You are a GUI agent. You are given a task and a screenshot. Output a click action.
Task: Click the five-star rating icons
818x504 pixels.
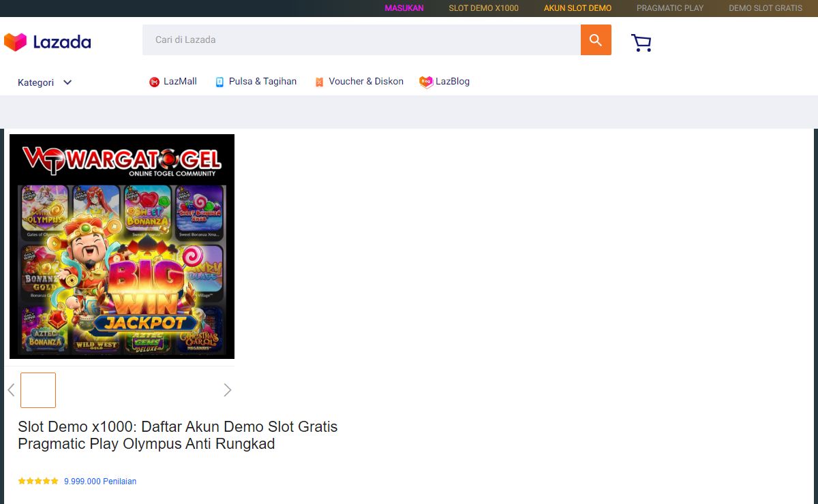click(38, 481)
